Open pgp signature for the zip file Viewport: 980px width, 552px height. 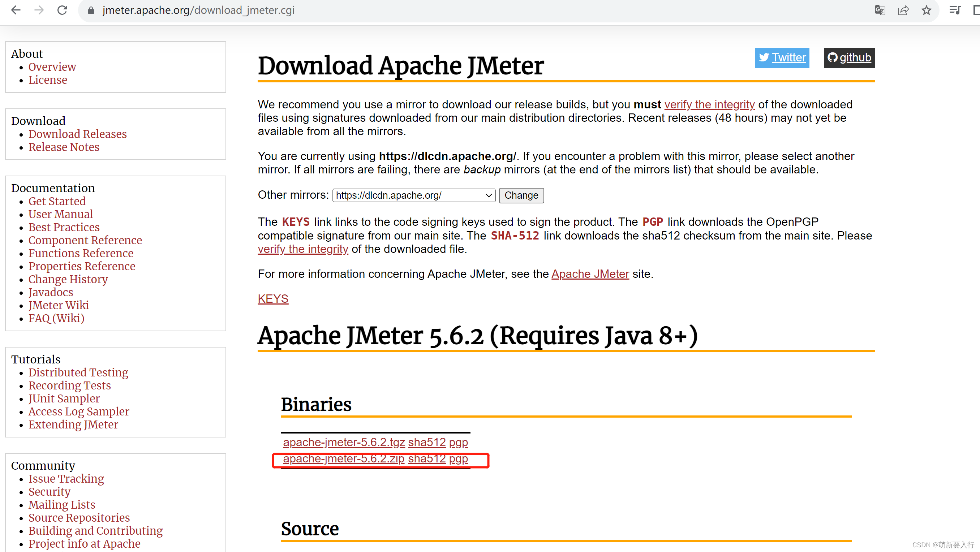[458, 459]
